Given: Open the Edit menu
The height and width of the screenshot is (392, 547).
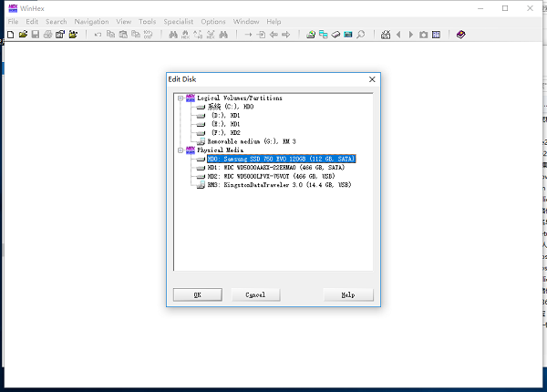Looking at the screenshot, I should (x=32, y=22).
